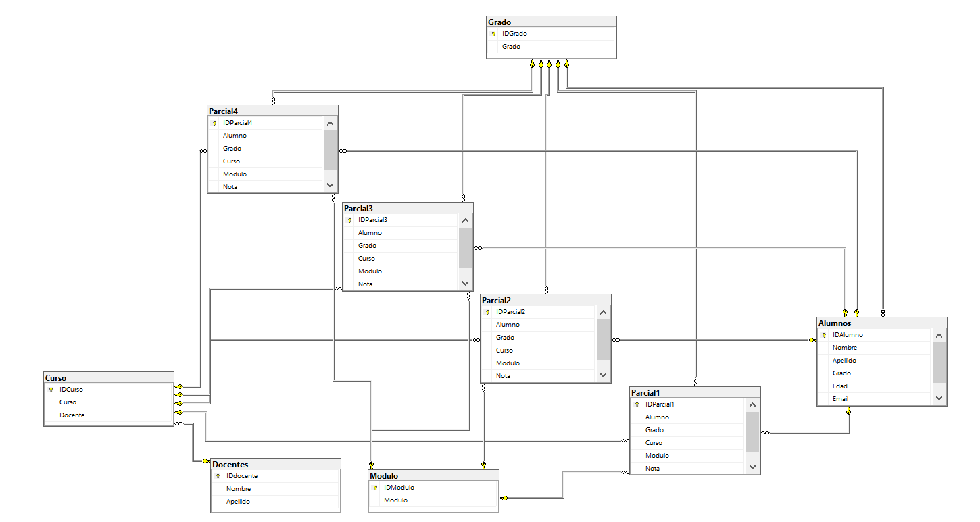Screen dimensions: 980x522
Task: Select Grado column row in Grado table
Action: tap(551, 47)
